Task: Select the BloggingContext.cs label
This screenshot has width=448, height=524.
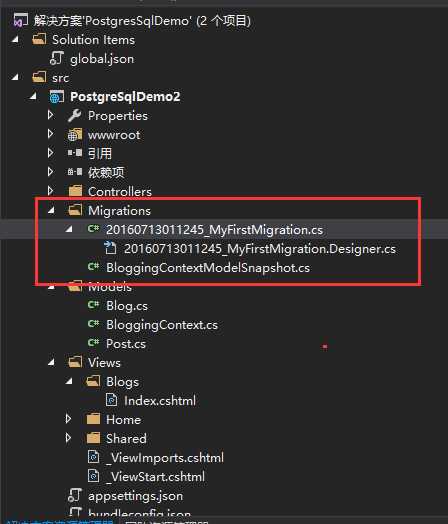Action: tap(162, 325)
